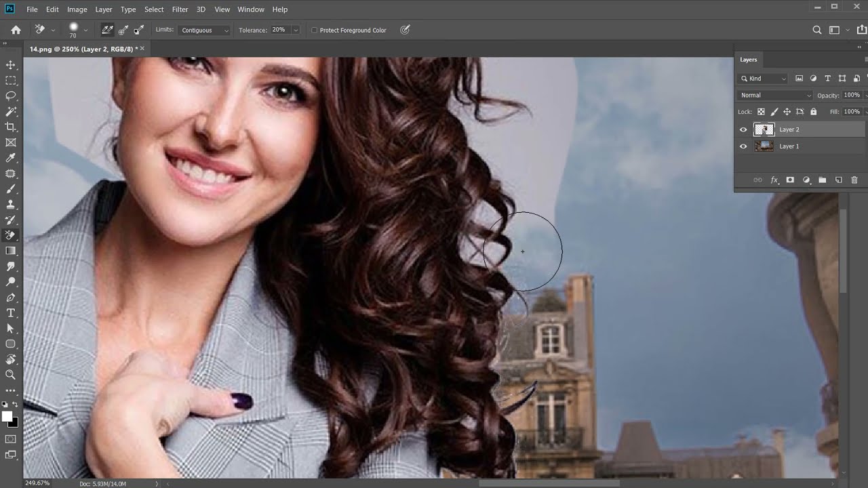Select the Move tool
The width and height of the screenshot is (868, 488).
pyautogui.click(x=11, y=65)
